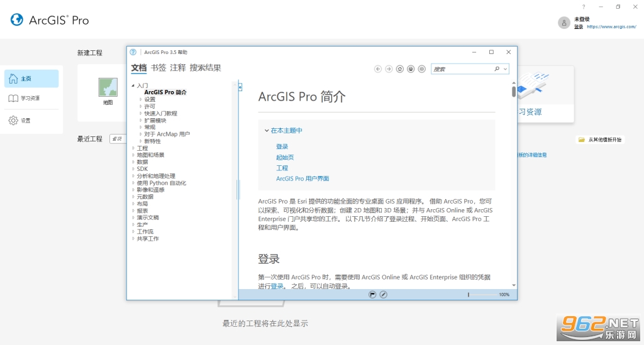Select 演示文稿 tree item

[148, 218]
